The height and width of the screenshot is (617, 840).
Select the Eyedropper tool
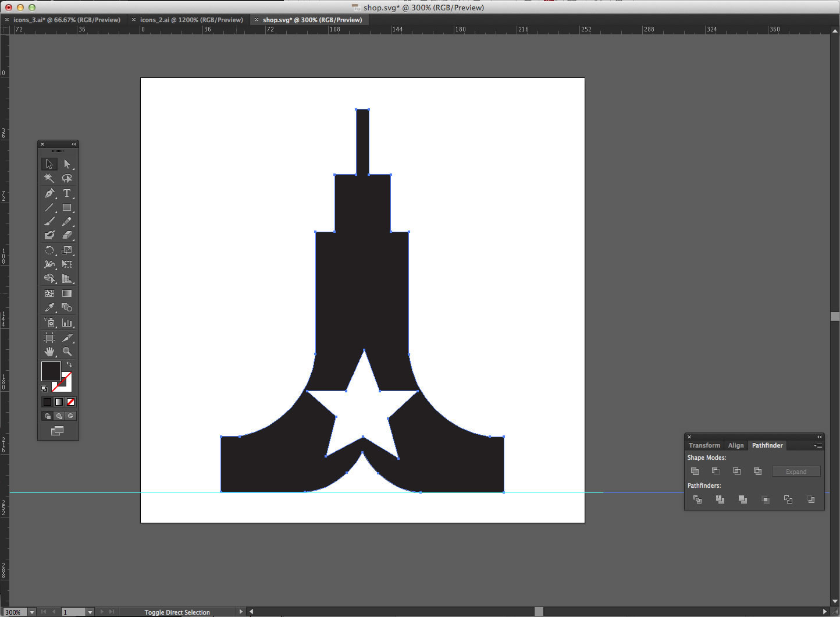pyautogui.click(x=49, y=307)
